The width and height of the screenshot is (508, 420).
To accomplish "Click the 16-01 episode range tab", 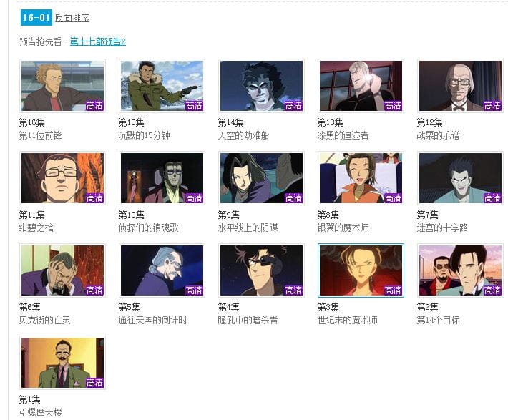I will coord(36,17).
